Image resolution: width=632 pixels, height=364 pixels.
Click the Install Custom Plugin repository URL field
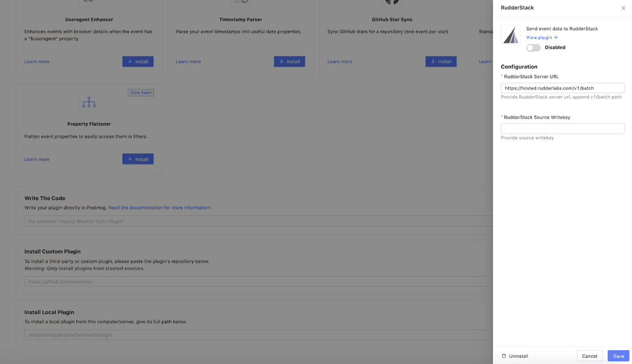257,282
